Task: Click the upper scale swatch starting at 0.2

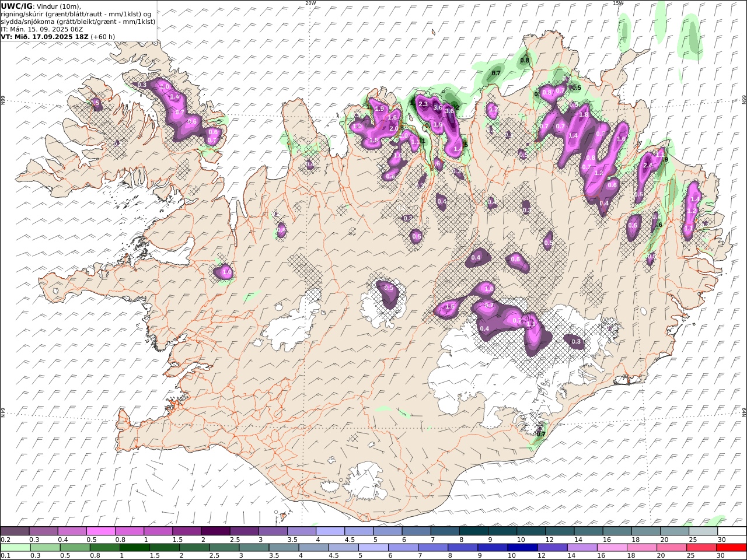Action: click(x=15, y=531)
